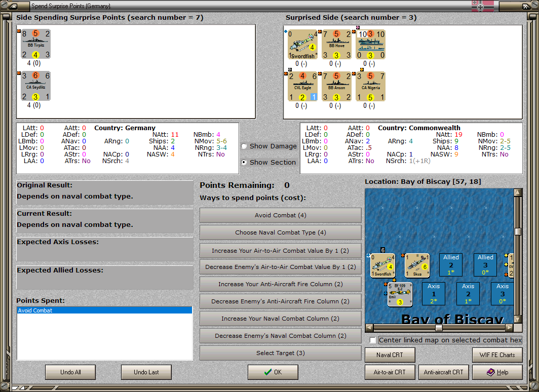Click the map vertical scrollbar down arrow
The height and width of the screenshot is (392, 539).
pos(518,319)
